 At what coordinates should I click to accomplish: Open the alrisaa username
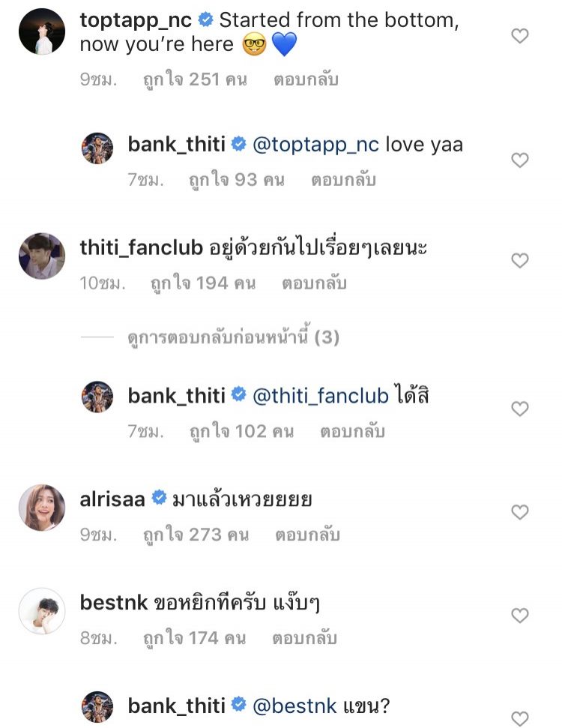point(112,499)
